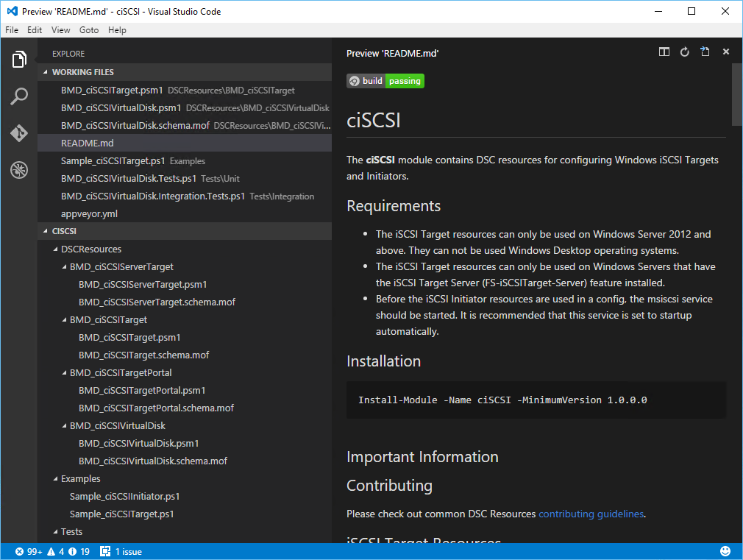Screen dimensions: 743x560
Task: Refresh the README preview
Action: click(684, 52)
